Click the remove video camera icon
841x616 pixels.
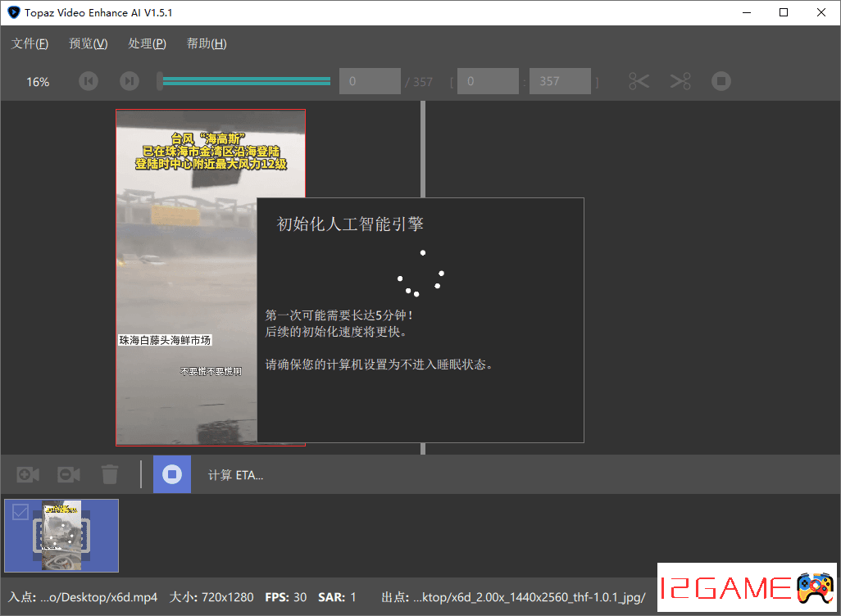tap(69, 474)
